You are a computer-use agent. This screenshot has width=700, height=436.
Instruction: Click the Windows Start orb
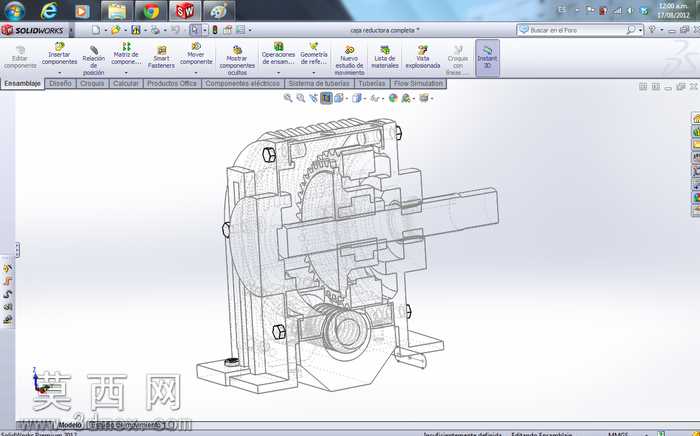pyautogui.click(x=14, y=11)
